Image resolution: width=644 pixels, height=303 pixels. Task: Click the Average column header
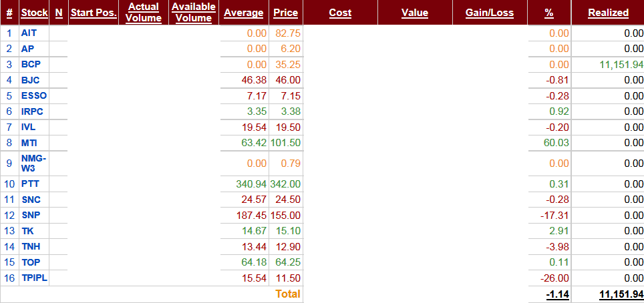click(x=244, y=13)
